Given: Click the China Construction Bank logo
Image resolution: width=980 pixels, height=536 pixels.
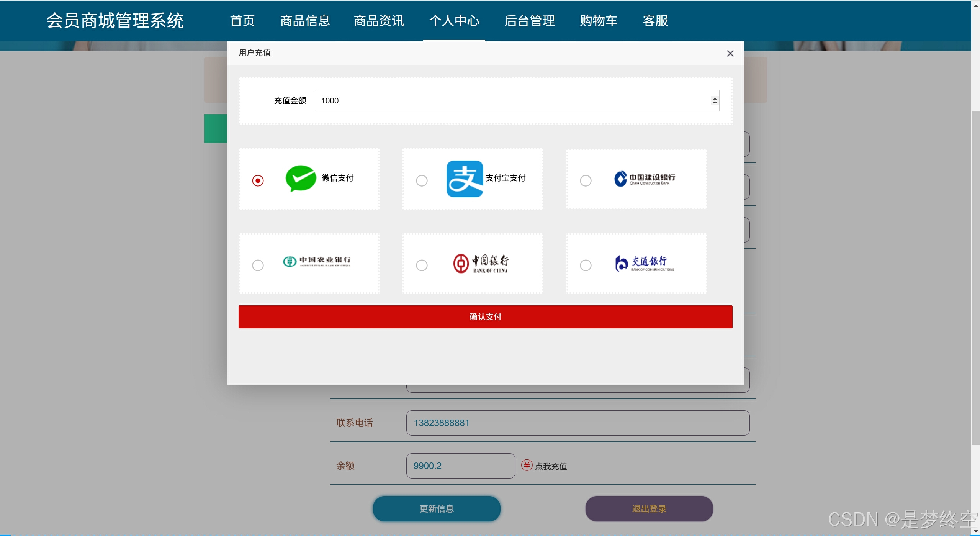Looking at the screenshot, I should tap(645, 179).
